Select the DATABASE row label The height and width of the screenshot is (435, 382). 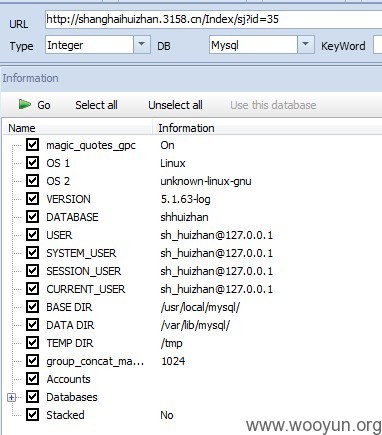click(72, 217)
